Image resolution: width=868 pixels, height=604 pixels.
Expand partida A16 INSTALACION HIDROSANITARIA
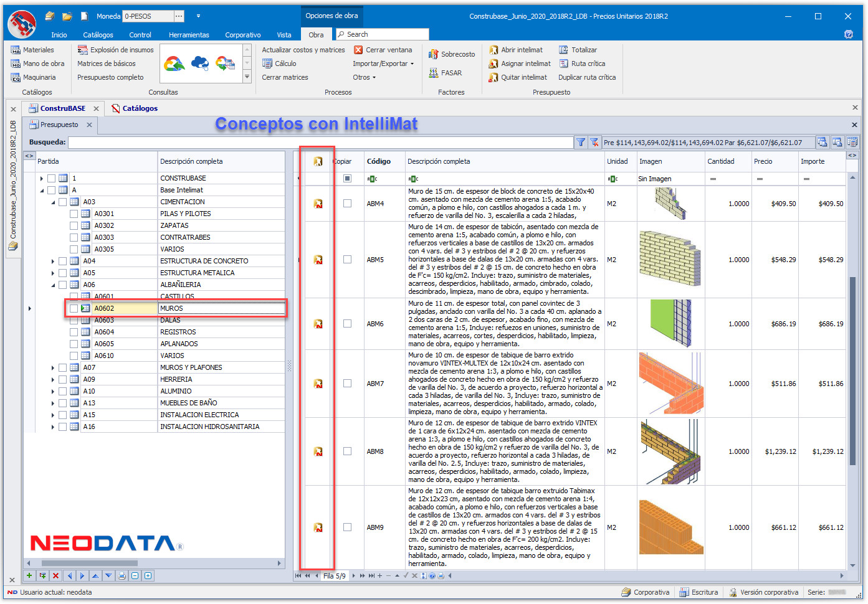(53, 427)
